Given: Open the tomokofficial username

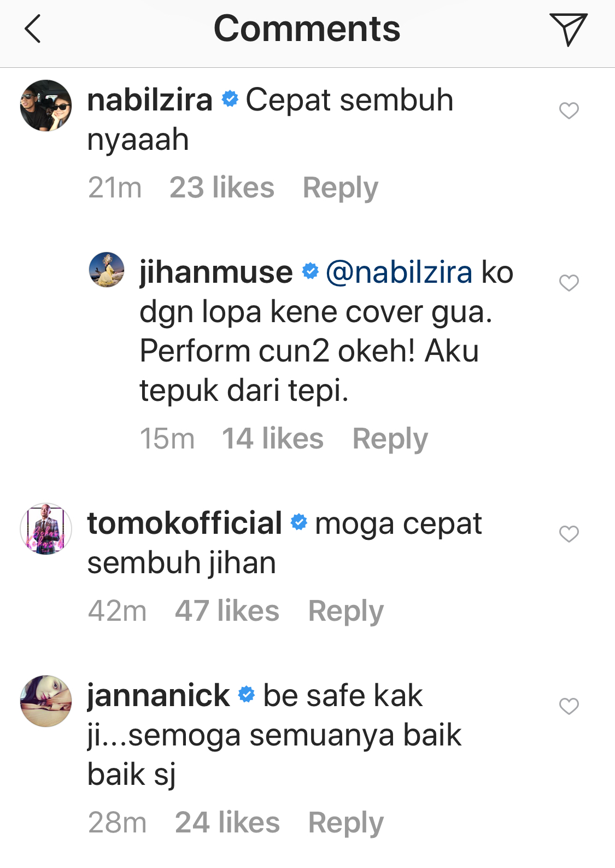Looking at the screenshot, I should coord(185,523).
